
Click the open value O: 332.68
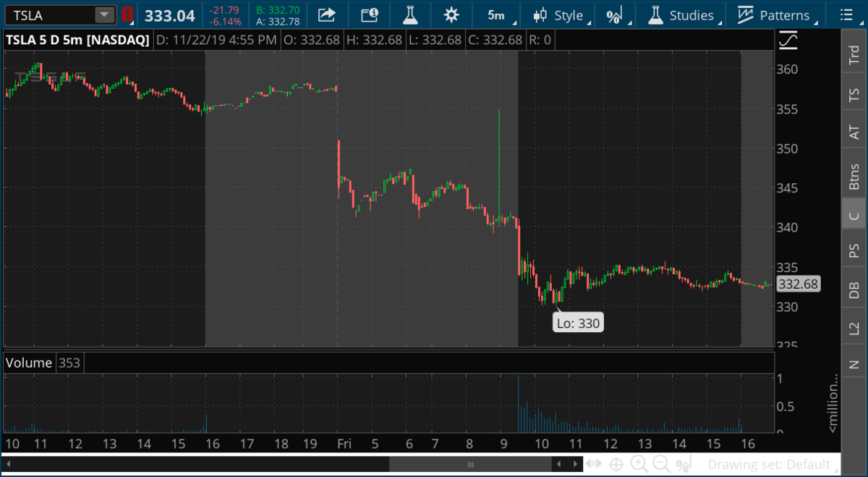[x=312, y=40]
